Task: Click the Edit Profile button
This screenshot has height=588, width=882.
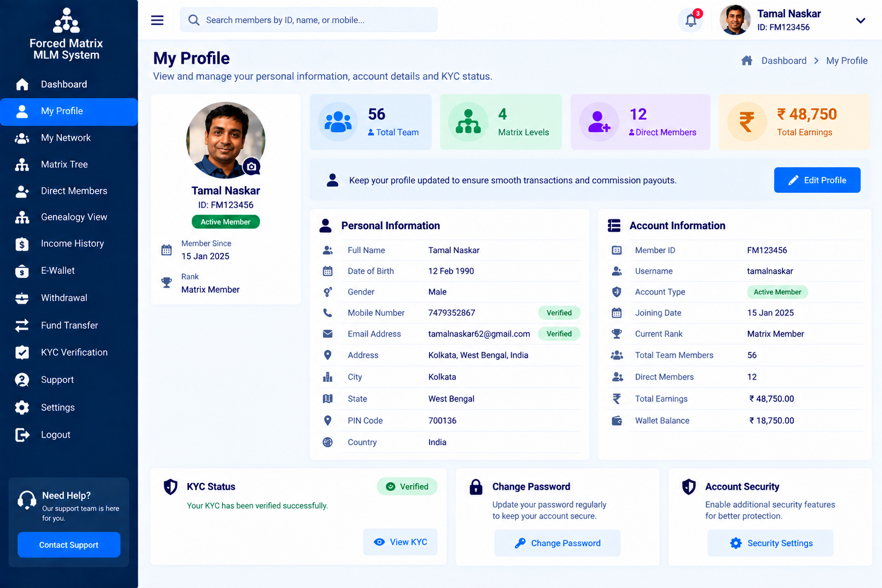Action: pyautogui.click(x=817, y=180)
